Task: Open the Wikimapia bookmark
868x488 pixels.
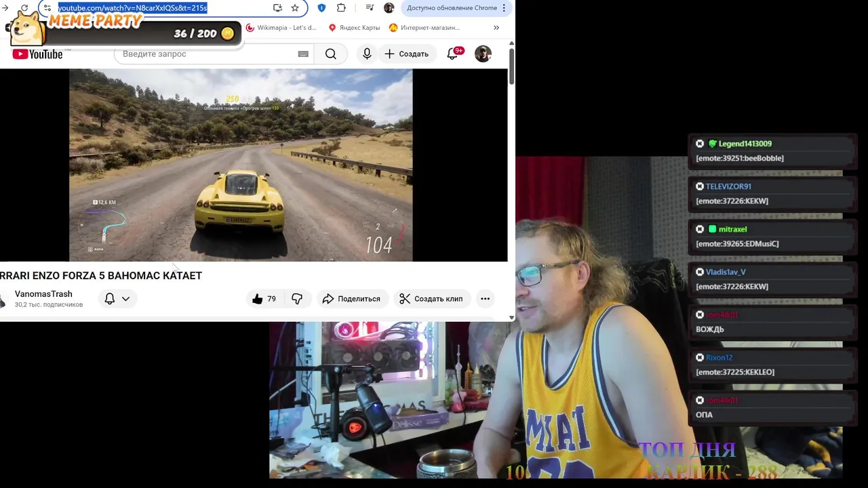Action: coord(281,28)
